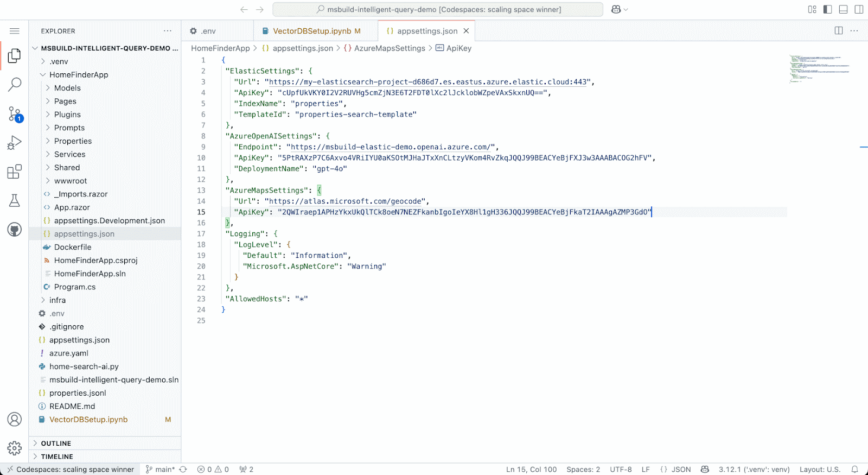Open the Manage gear settings icon
The width and height of the screenshot is (868, 475).
pyautogui.click(x=15, y=448)
